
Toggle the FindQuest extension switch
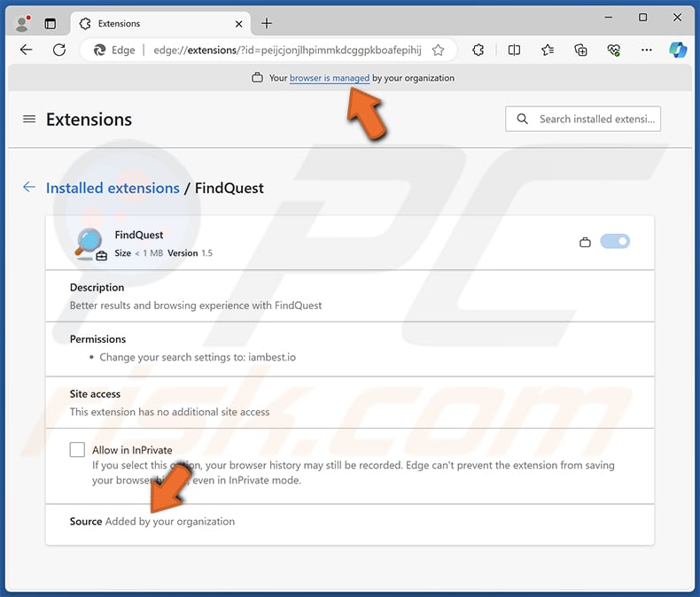point(615,241)
